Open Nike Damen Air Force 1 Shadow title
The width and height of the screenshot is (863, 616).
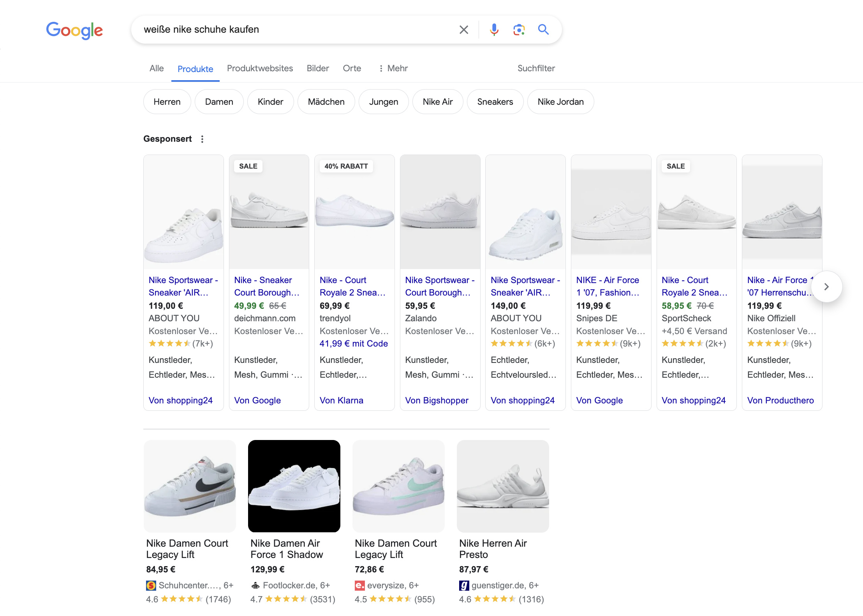click(x=287, y=549)
